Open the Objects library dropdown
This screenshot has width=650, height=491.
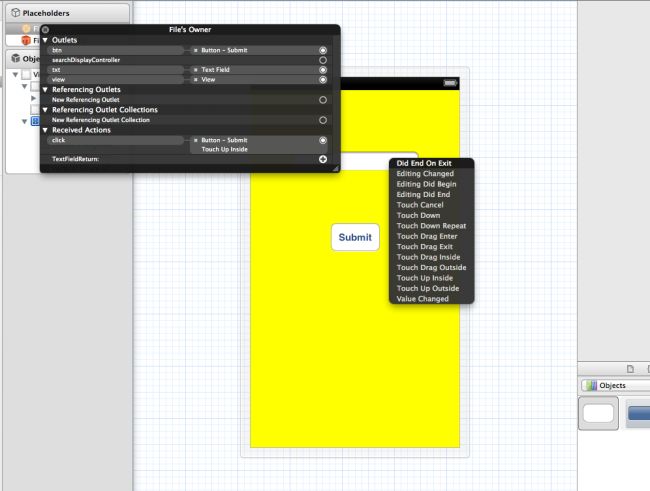[x=616, y=385]
